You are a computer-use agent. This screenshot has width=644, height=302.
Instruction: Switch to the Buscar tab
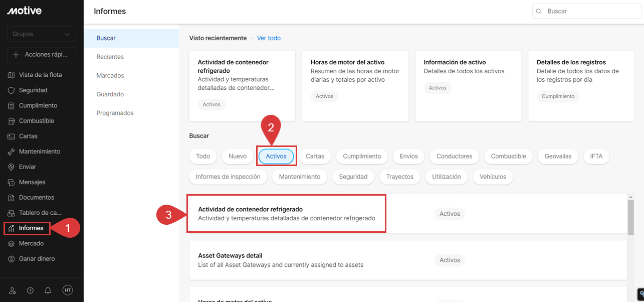(131, 38)
